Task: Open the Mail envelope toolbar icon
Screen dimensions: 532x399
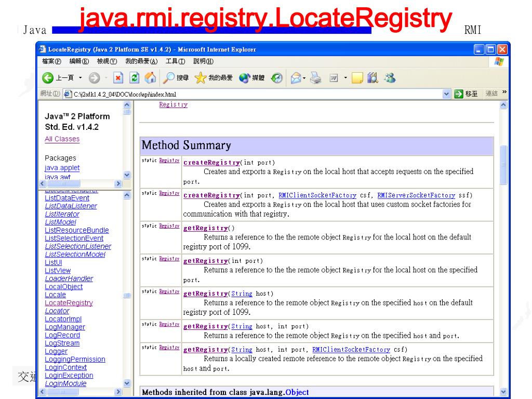Action: tap(296, 78)
